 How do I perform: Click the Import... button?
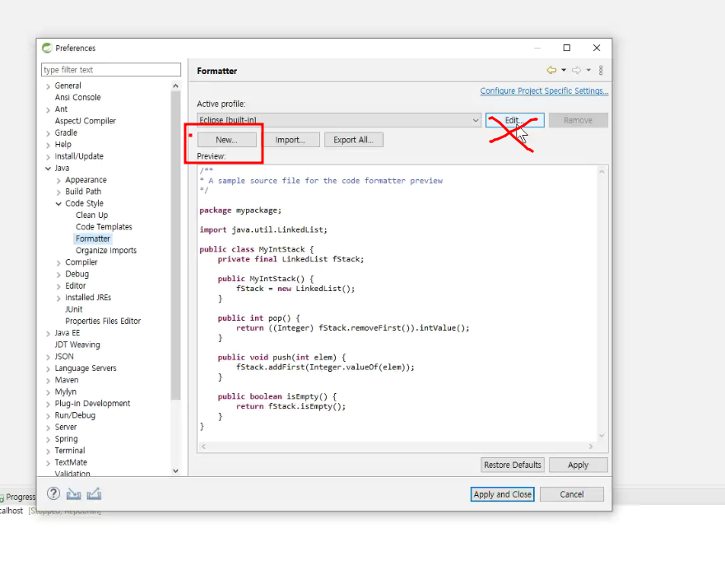290,140
